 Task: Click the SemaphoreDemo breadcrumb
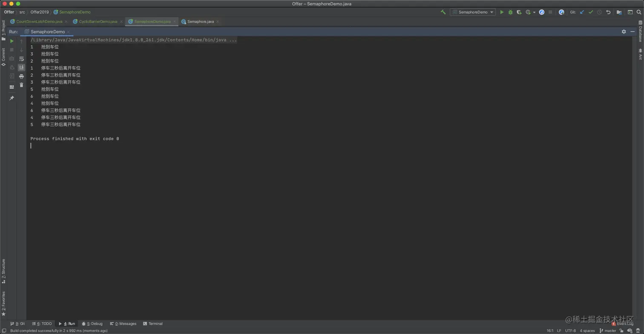tap(72, 12)
